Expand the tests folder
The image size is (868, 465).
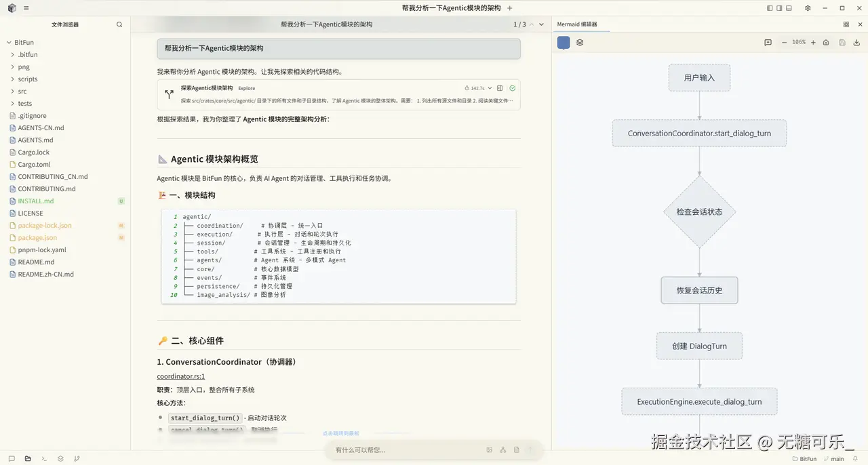tap(13, 103)
